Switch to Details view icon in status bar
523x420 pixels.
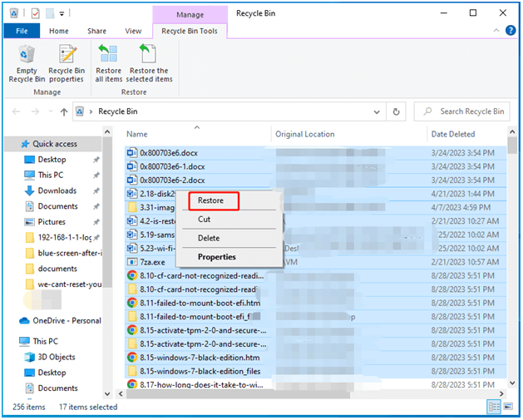[x=494, y=408]
